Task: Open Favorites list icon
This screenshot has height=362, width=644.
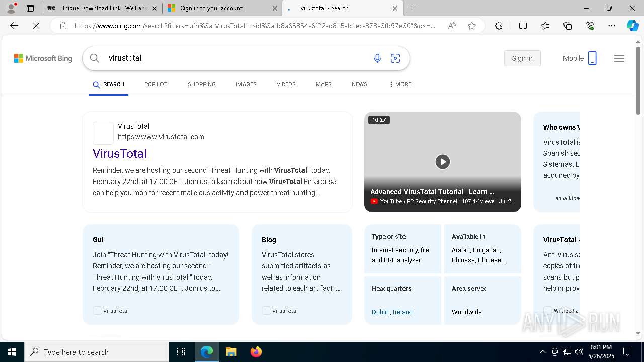Action: point(545,26)
